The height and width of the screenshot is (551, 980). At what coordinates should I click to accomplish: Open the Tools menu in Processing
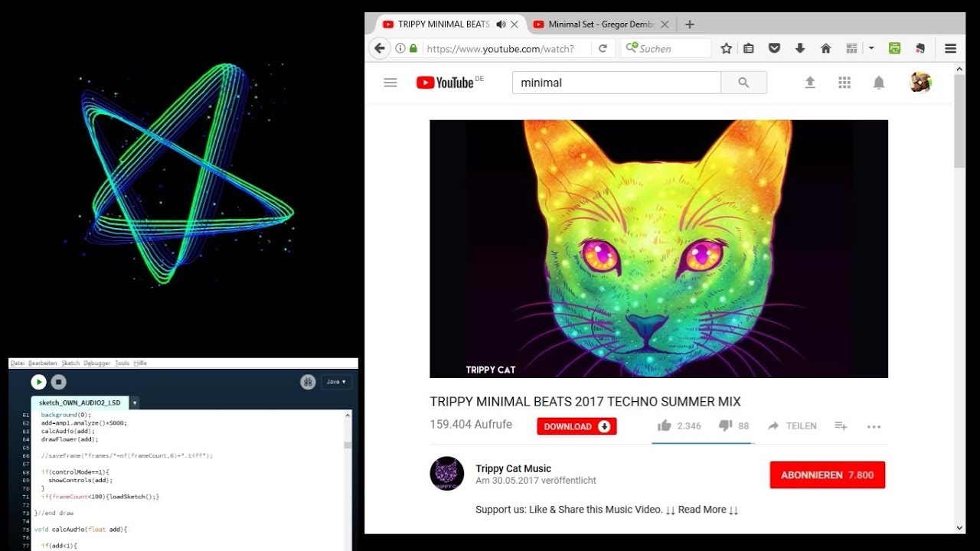[122, 363]
